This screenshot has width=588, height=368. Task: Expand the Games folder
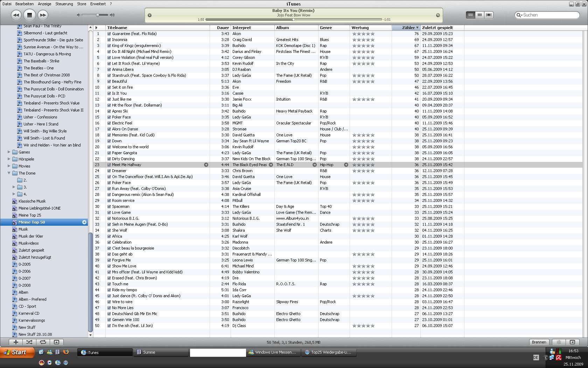9,152
